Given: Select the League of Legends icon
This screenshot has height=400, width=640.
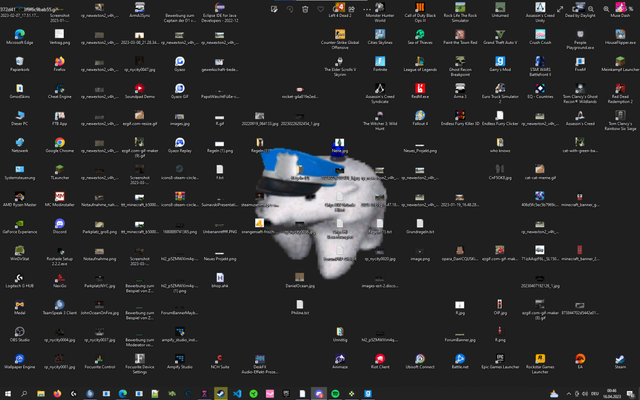Looking at the screenshot, I should pos(420,64).
